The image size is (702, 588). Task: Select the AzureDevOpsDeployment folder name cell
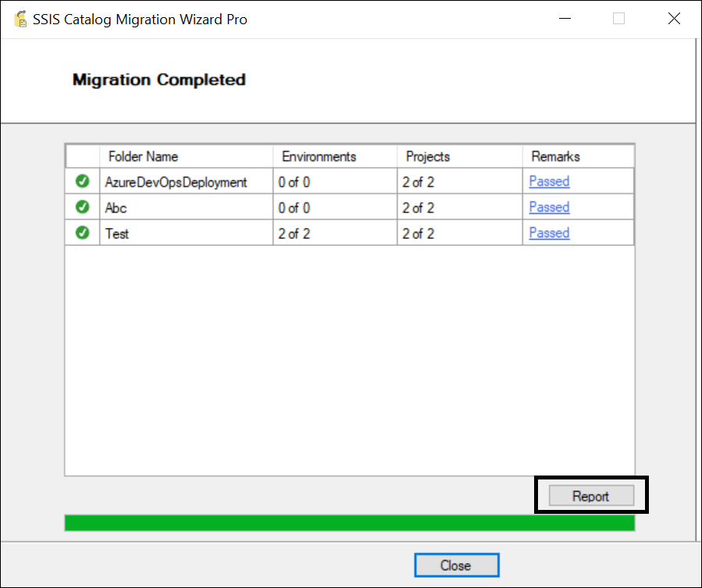[x=187, y=181]
